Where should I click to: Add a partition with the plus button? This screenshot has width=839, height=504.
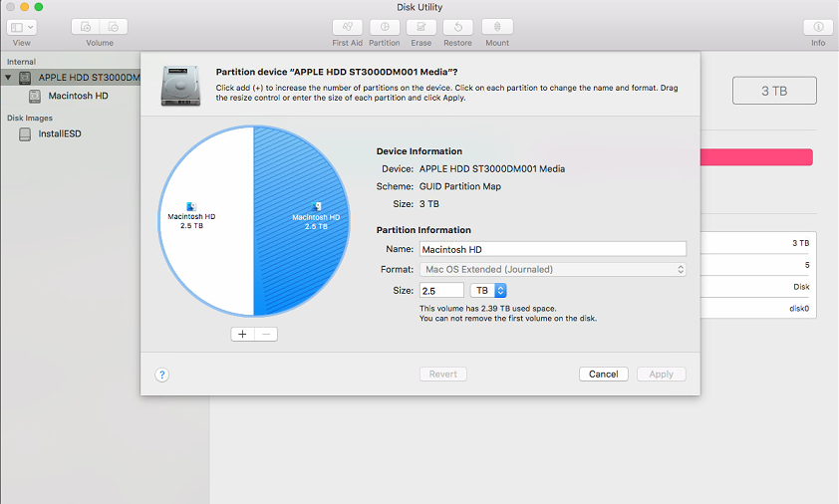click(242, 334)
